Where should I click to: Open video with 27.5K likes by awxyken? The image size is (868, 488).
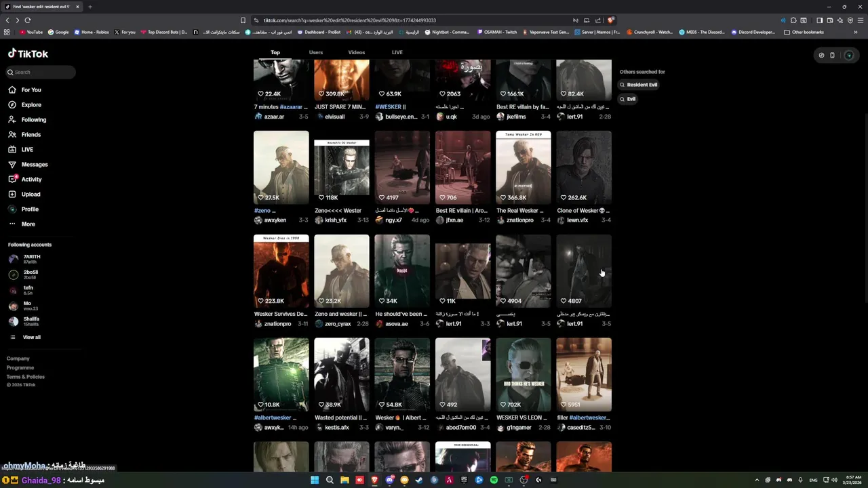[x=281, y=167]
